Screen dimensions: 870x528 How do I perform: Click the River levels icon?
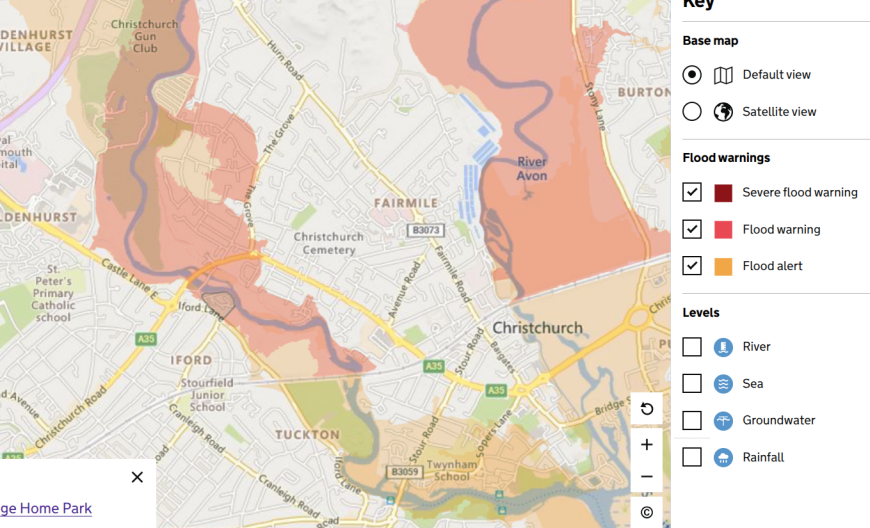pos(723,347)
